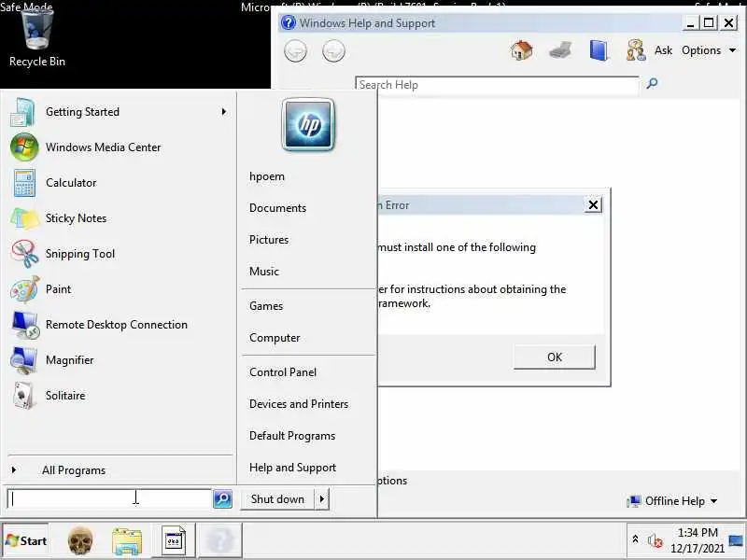Open Windows Explorer from taskbar

tap(127, 541)
